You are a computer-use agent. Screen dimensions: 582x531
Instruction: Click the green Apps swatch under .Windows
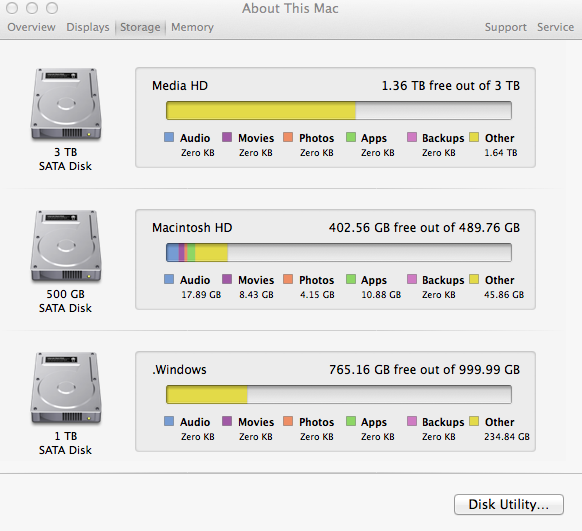[x=351, y=421]
